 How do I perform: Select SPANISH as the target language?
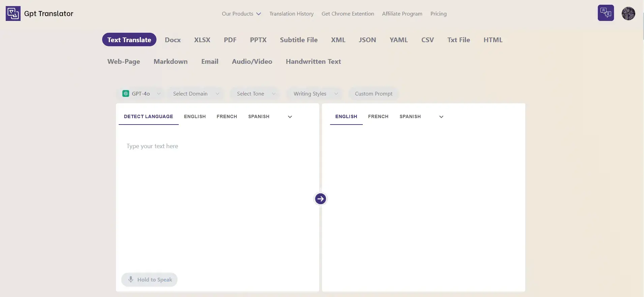[410, 116]
